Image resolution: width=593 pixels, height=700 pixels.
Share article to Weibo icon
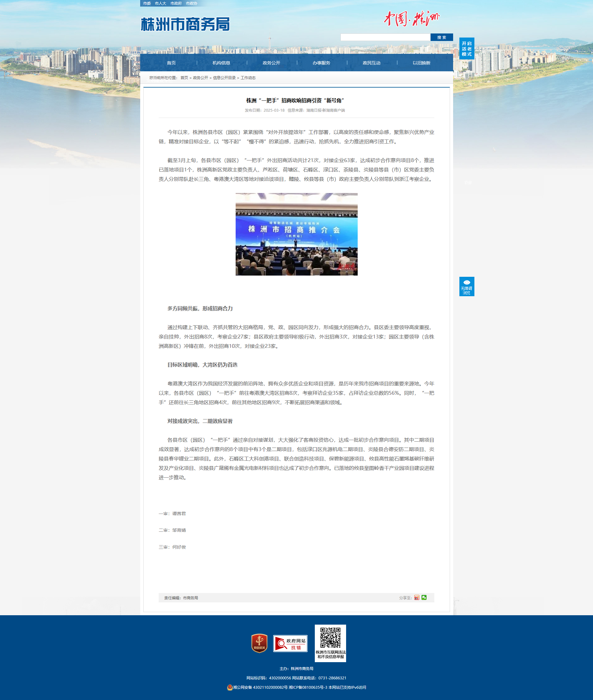click(x=417, y=597)
